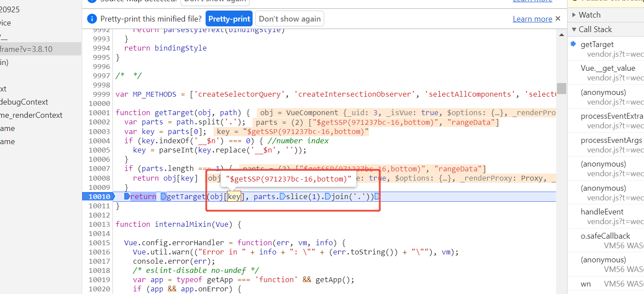This screenshot has height=294, width=644.
Task: Click the inline breakpoint marker at the end of line 10010
Action: tap(376, 196)
